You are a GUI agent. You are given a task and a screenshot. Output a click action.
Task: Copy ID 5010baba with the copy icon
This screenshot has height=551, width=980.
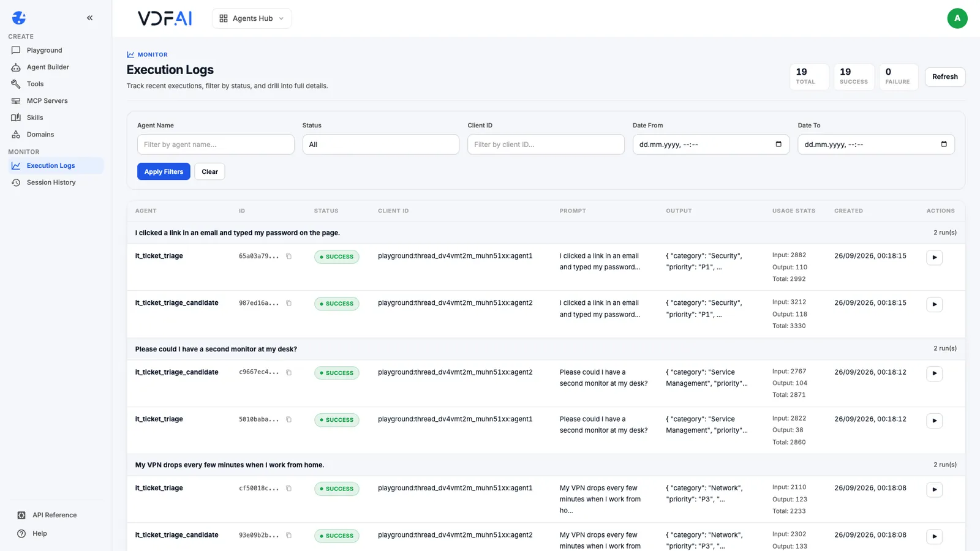(x=289, y=420)
